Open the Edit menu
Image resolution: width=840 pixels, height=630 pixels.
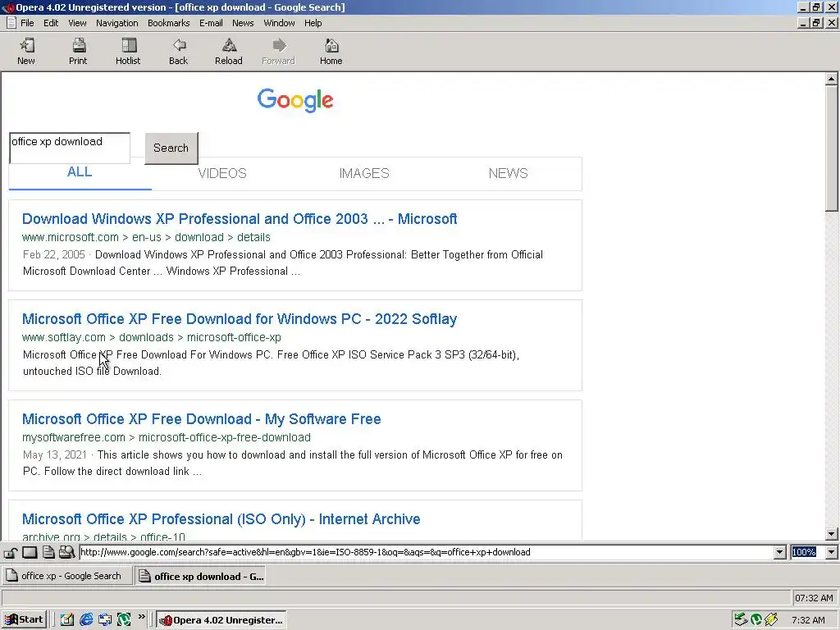51,23
